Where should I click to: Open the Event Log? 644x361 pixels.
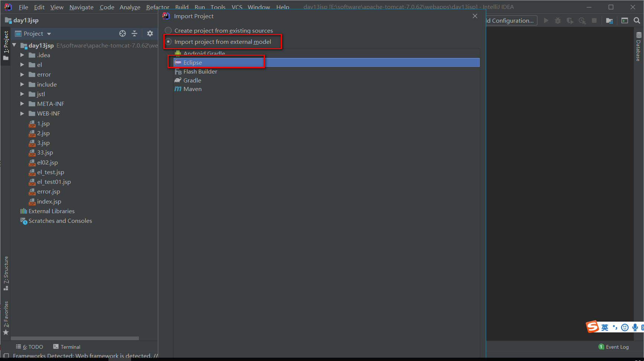click(x=614, y=347)
